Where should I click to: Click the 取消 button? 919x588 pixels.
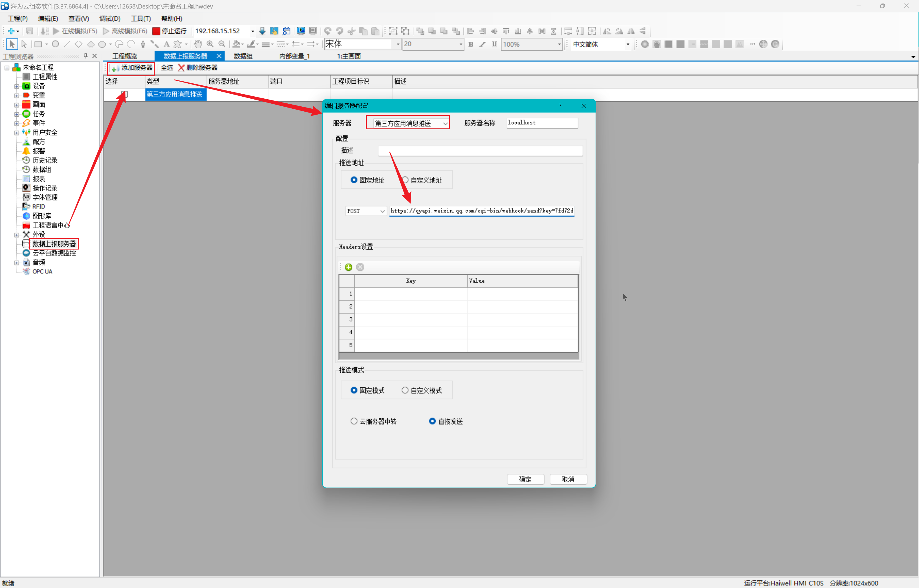568,479
